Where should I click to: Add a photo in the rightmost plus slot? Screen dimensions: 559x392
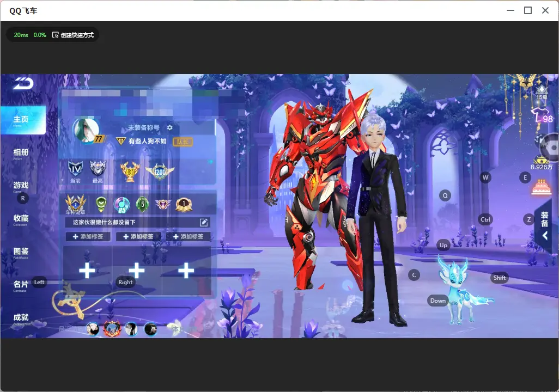point(186,271)
